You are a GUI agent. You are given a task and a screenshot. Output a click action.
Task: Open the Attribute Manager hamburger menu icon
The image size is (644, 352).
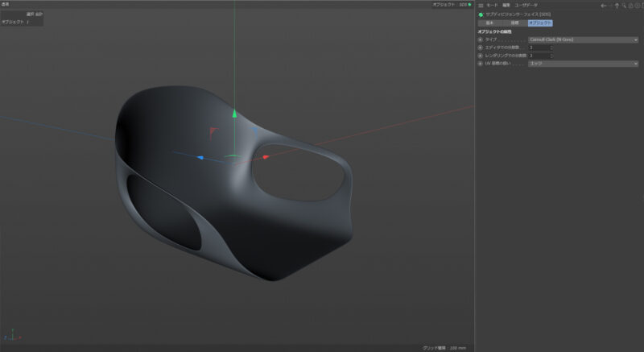click(481, 6)
